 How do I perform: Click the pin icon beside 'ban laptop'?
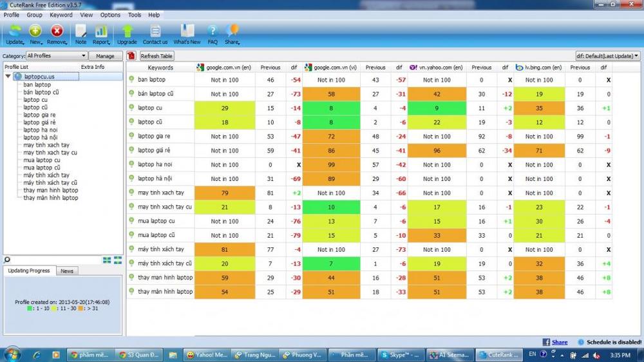(x=131, y=79)
